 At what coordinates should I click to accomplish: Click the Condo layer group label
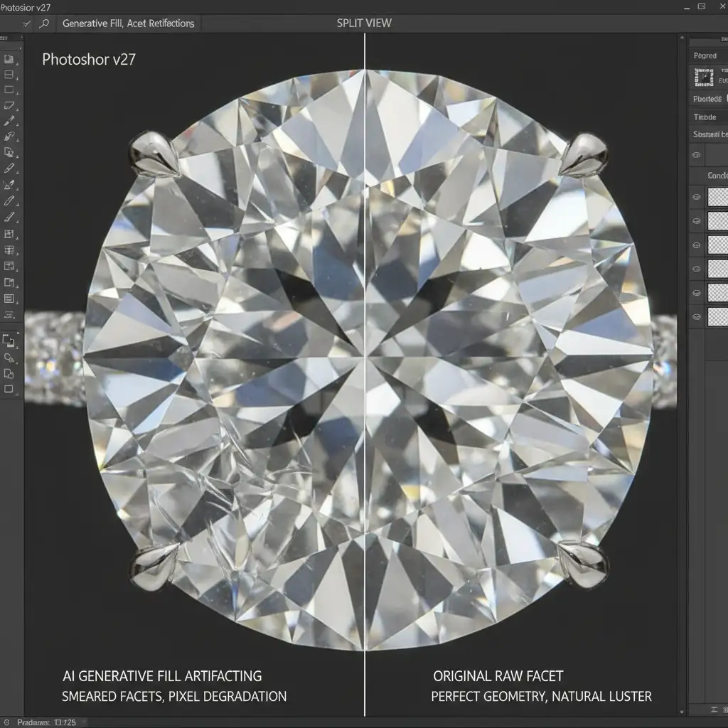(x=716, y=175)
